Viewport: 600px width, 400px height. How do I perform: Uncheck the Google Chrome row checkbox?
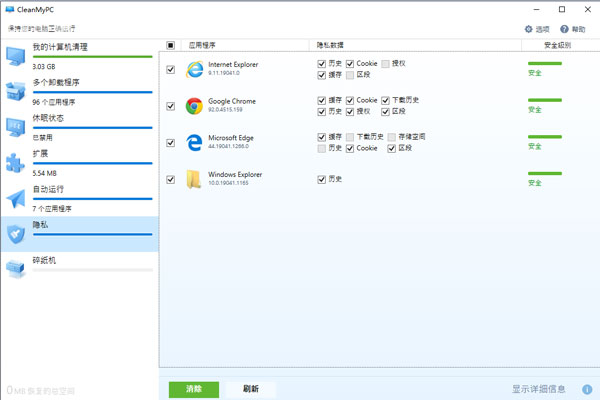click(x=171, y=106)
